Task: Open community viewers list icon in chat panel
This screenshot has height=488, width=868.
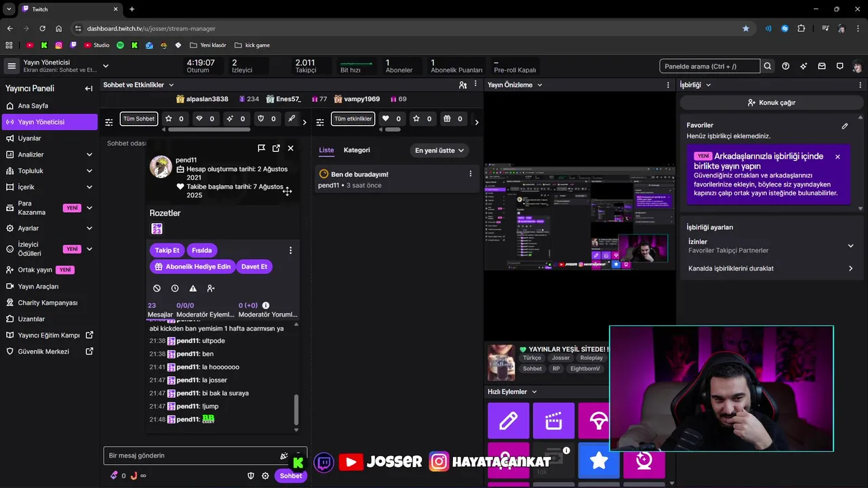Action: (x=462, y=85)
